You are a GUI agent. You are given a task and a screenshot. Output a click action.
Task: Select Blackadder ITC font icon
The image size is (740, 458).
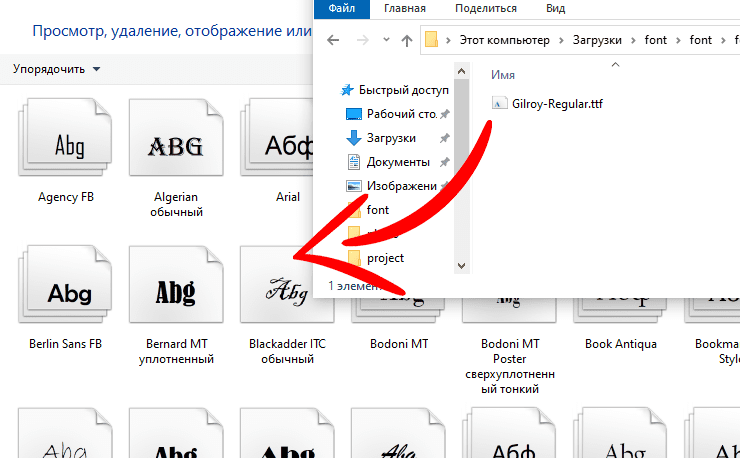pos(287,292)
